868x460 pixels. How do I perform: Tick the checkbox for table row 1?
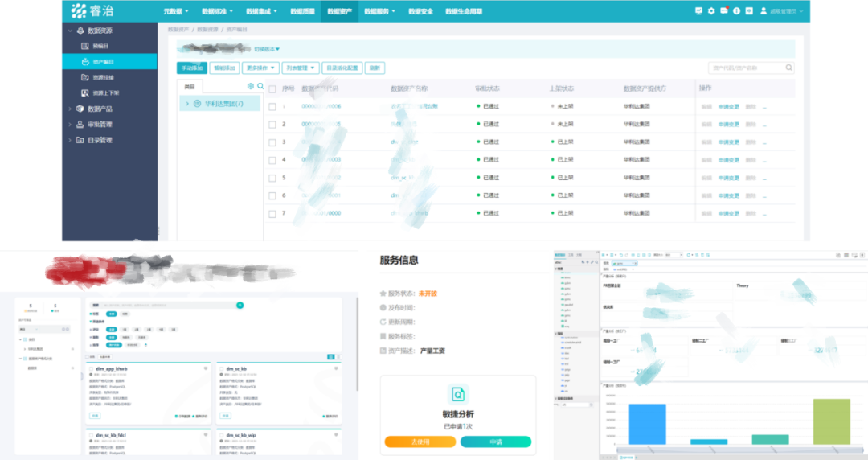point(272,106)
